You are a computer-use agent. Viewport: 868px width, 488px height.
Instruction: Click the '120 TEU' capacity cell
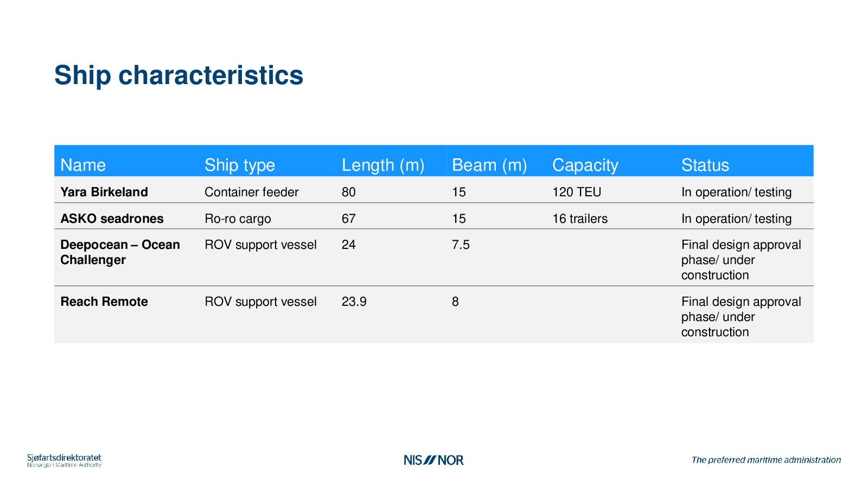tap(577, 192)
